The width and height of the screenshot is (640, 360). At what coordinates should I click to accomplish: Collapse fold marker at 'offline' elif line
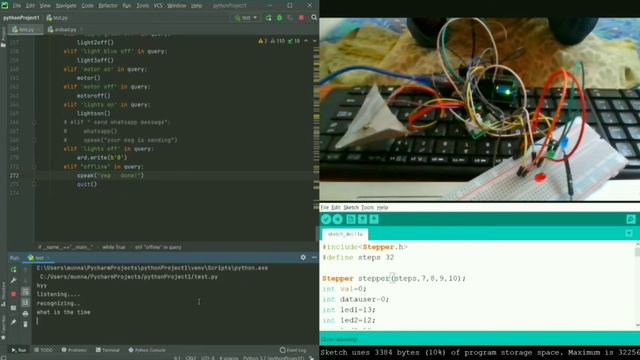coord(34,167)
